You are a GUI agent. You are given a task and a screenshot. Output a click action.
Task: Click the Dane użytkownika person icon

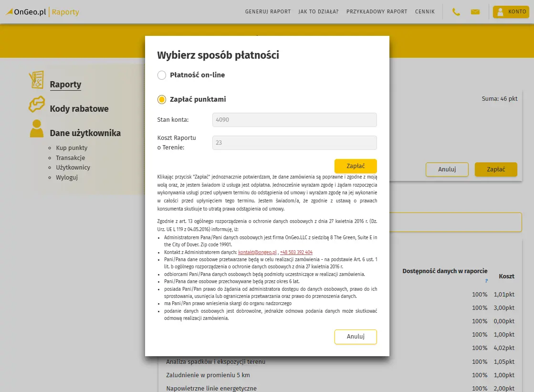[36, 129]
